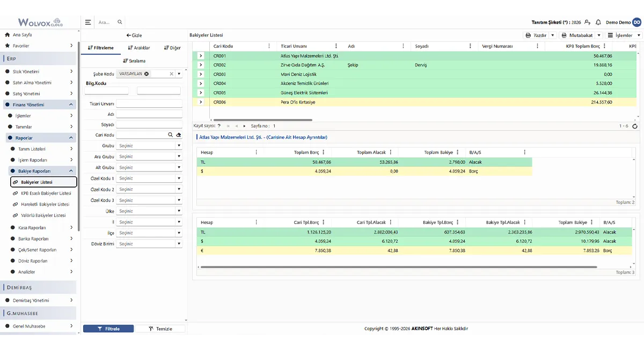
Task: Click the Temizle button
Action: [160, 329]
